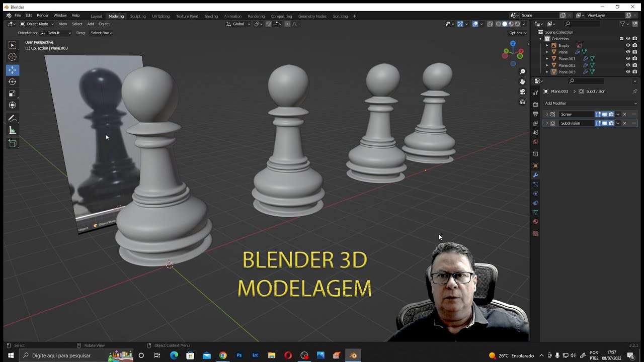This screenshot has width=644, height=362.
Task: Remove the Screw modifier
Action: pyautogui.click(x=625, y=114)
